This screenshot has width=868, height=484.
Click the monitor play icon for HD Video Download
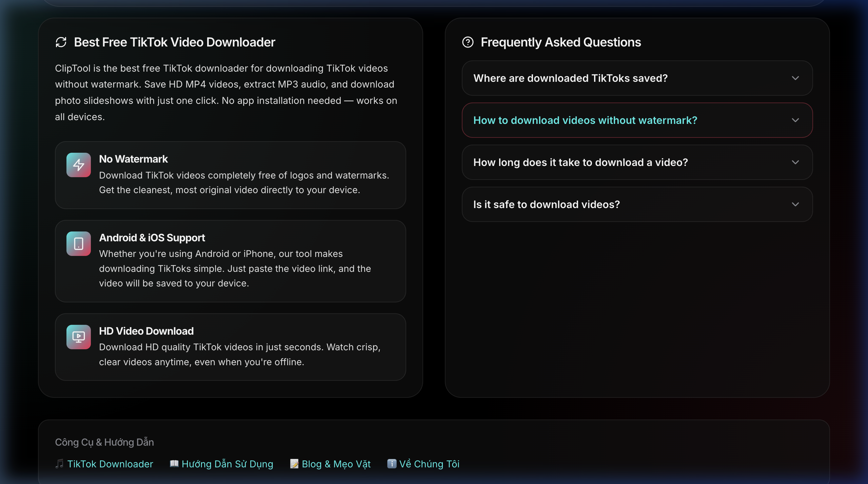(79, 337)
